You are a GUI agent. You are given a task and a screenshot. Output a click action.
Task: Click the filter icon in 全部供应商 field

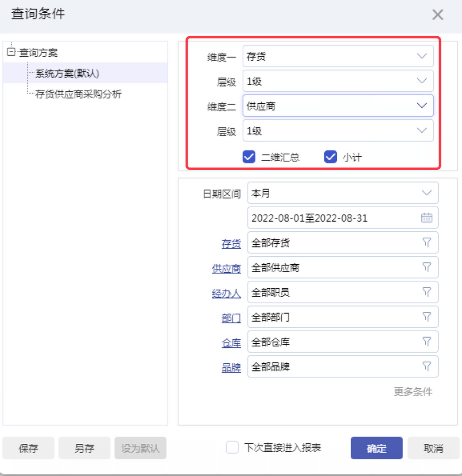click(426, 267)
